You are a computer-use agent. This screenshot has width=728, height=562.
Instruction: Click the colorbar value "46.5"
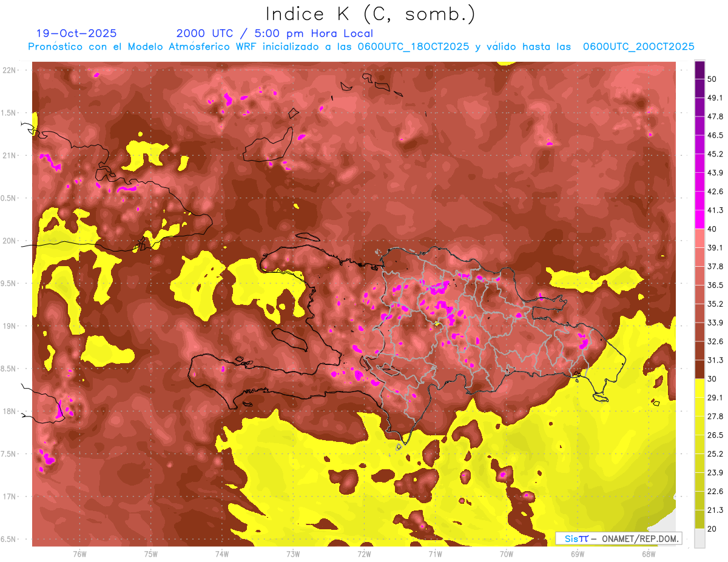[715, 135]
